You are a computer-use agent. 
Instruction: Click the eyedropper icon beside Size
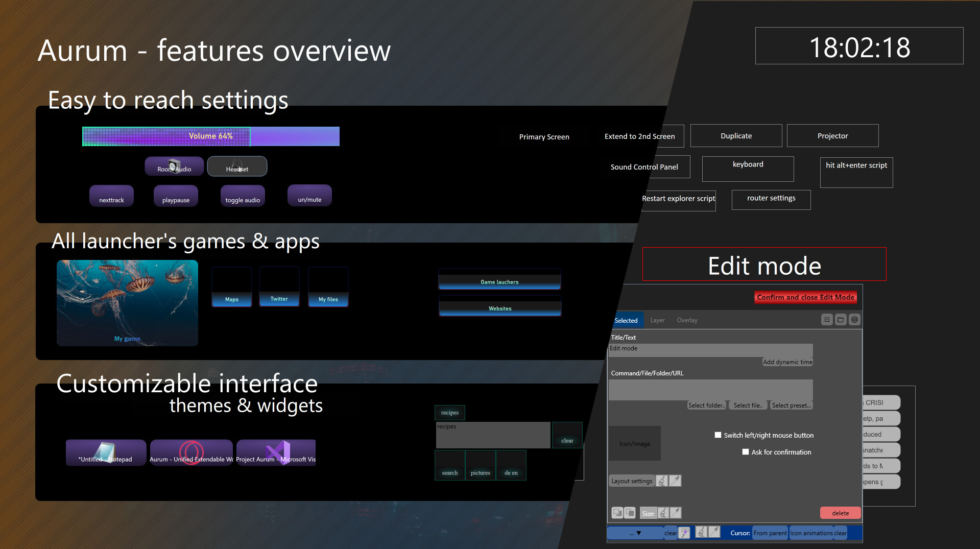pos(676,513)
